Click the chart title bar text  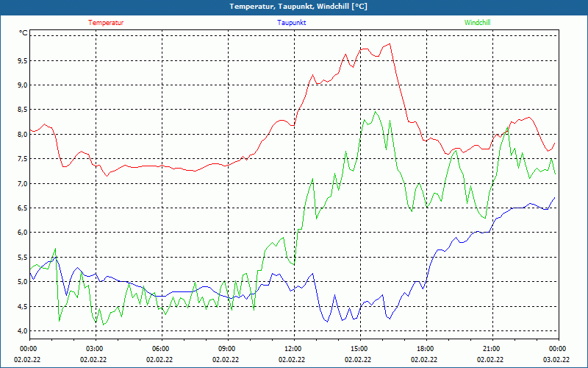point(298,7)
